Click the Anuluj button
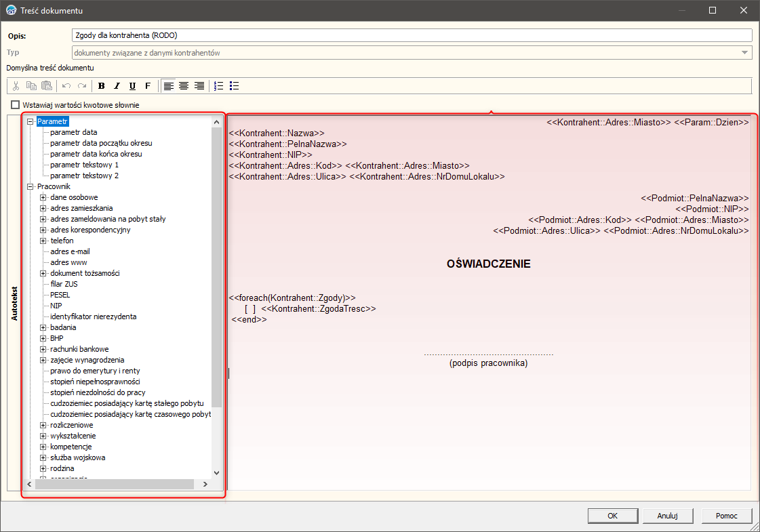The height and width of the screenshot is (532, 760). tap(668, 516)
